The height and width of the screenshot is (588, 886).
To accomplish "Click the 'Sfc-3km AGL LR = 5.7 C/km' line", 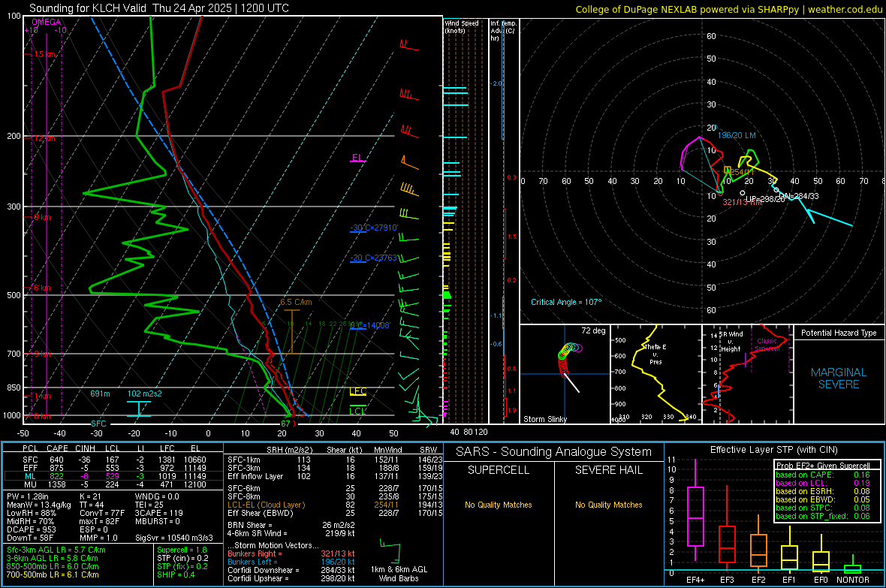I will tap(56, 550).
